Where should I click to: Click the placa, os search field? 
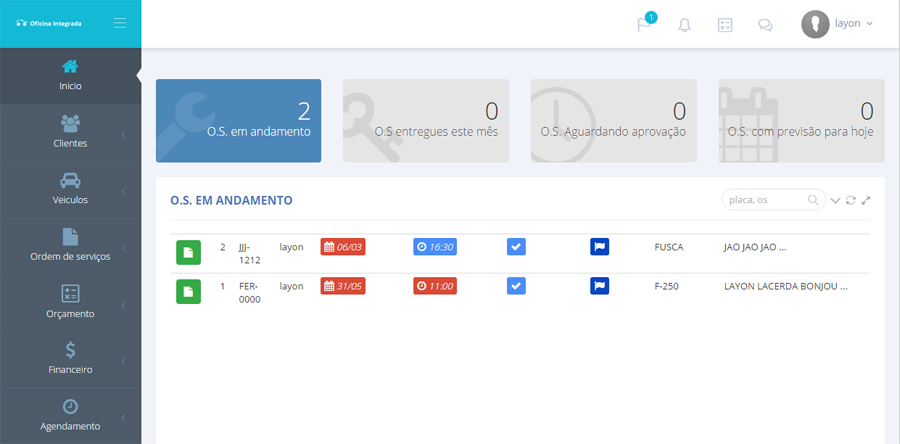pyautogui.click(x=767, y=200)
